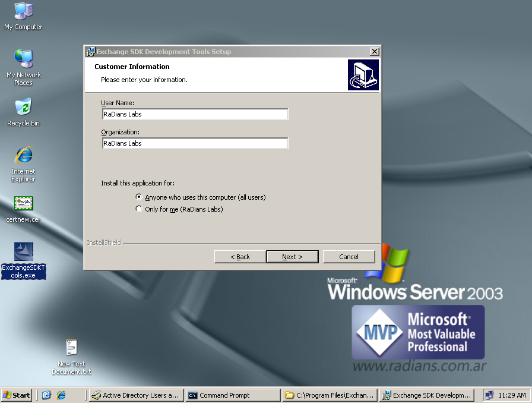Launch Internet Explorer from the desktop
The image size is (532, 403).
click(x=23, y=156)
